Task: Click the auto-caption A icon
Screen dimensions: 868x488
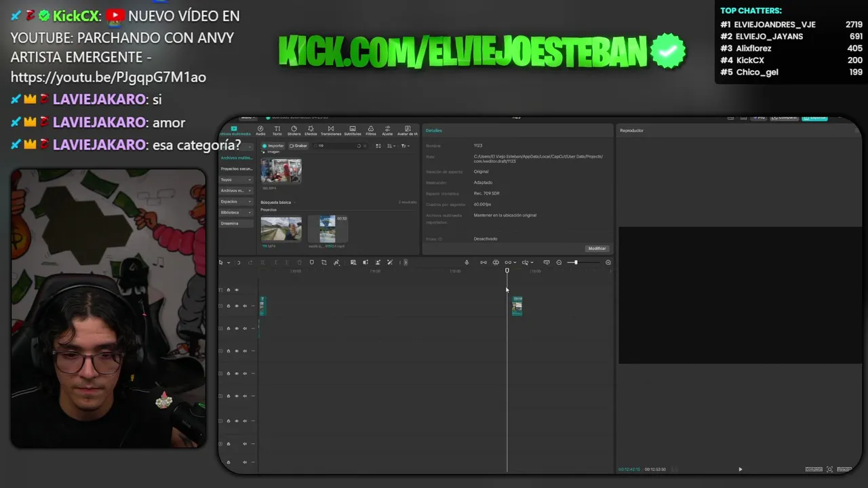Action: [x=336, y=262]
